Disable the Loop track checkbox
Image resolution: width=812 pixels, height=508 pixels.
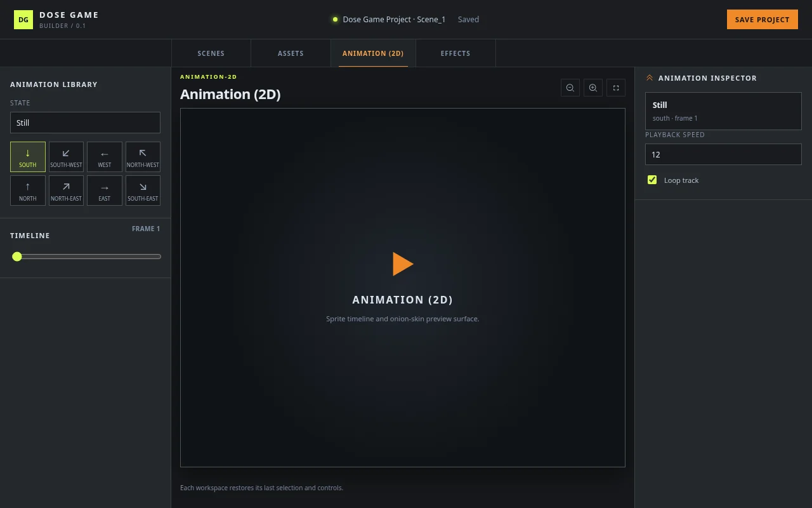(652, 180)
